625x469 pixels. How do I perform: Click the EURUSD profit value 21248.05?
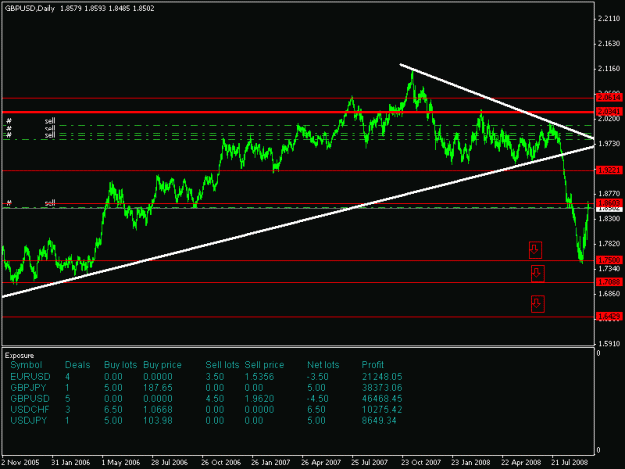tap(382, 377)
